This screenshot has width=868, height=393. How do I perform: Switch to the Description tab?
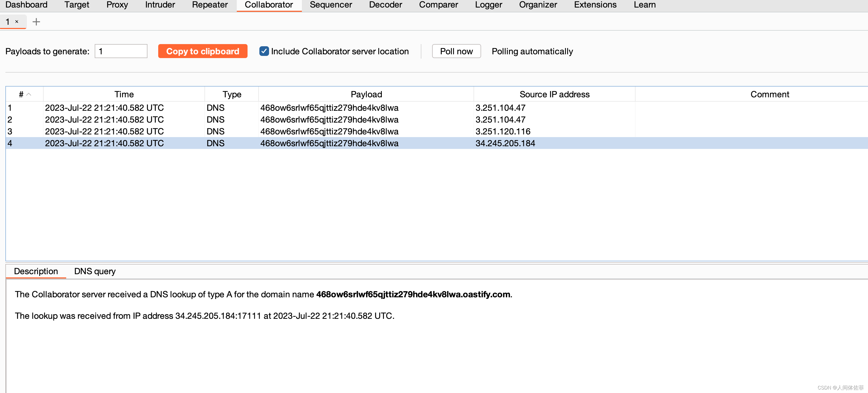(x=36, y=271)
